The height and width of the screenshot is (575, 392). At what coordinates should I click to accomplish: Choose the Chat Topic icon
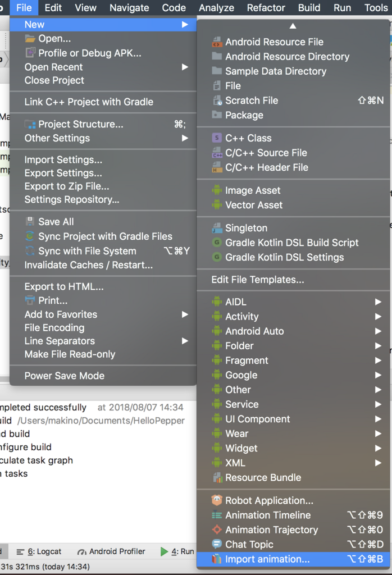(x=217, y=544)
